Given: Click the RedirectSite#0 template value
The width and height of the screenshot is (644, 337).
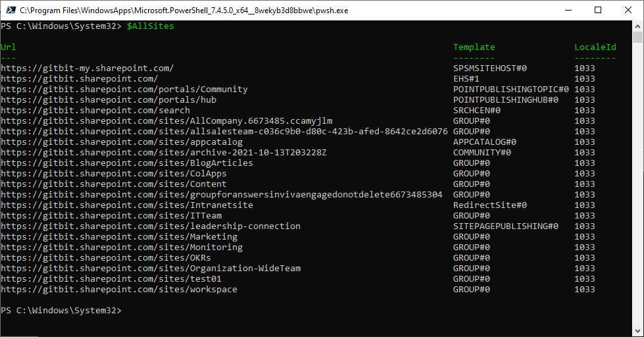Looking at the screenshot, I should 490,205.
